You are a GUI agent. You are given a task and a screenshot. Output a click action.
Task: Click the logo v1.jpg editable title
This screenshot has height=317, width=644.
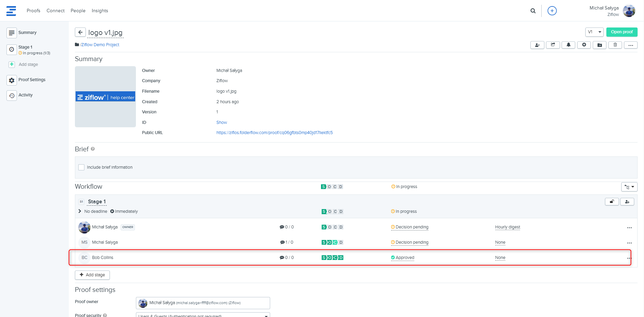(x=105, y=33)
